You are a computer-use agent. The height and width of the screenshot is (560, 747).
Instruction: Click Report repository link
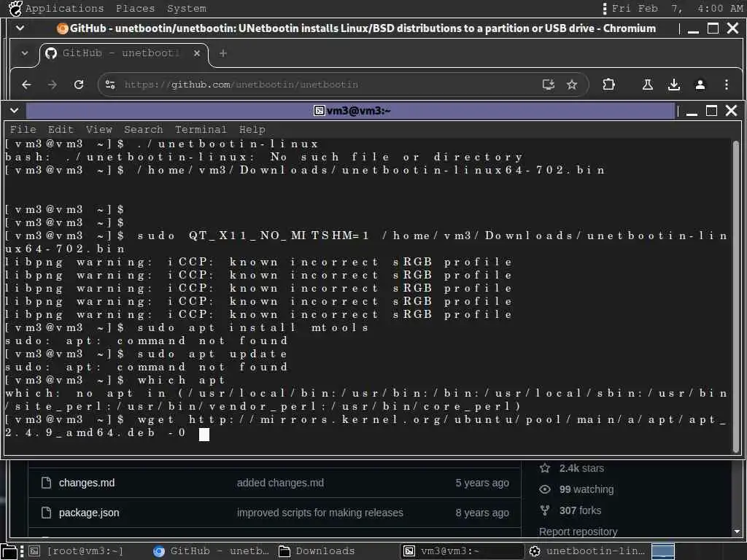pyautogui.click(x=578, y=532)
